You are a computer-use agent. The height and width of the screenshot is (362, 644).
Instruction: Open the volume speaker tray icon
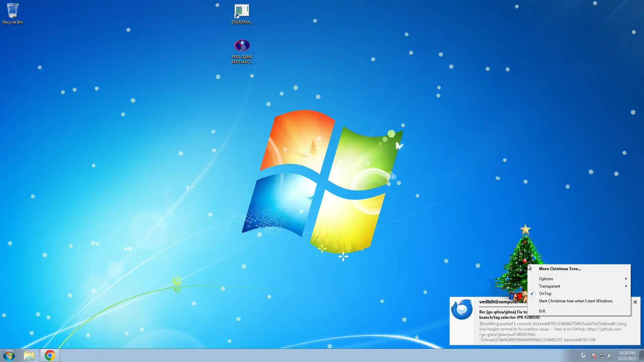[x=610, y=356]
